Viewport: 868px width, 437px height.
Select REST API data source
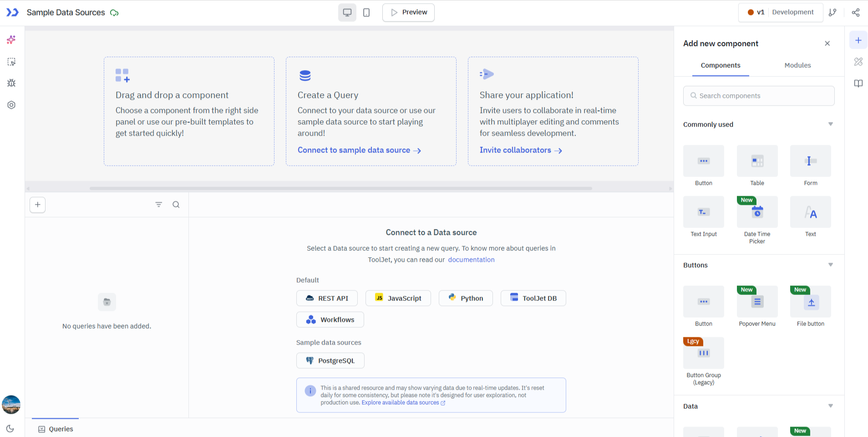[x=327, y=298]
